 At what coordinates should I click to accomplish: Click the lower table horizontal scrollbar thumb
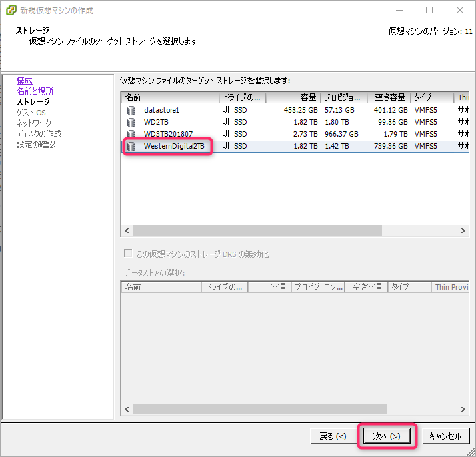(x=260, y=409)
